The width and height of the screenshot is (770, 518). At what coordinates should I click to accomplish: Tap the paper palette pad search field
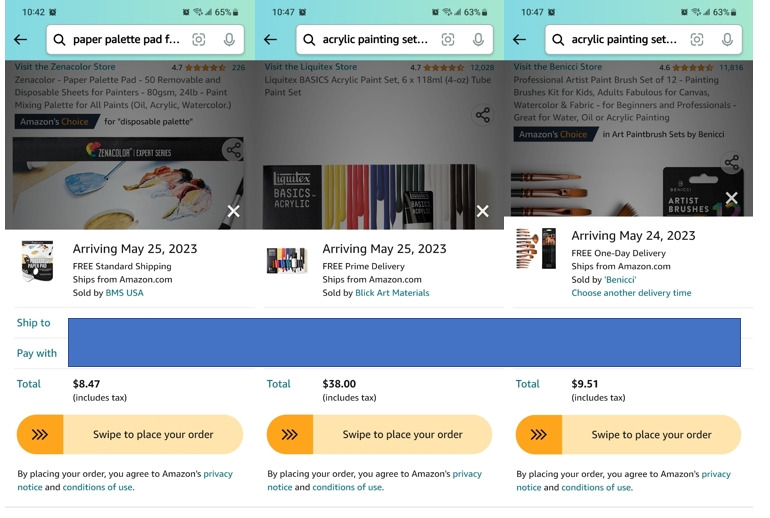point(126,40)
